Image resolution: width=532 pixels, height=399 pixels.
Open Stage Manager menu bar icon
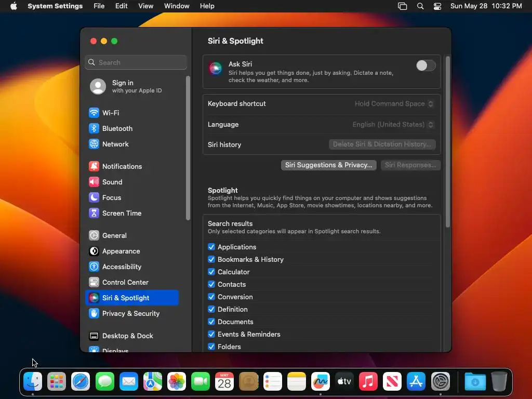(403, 6)
